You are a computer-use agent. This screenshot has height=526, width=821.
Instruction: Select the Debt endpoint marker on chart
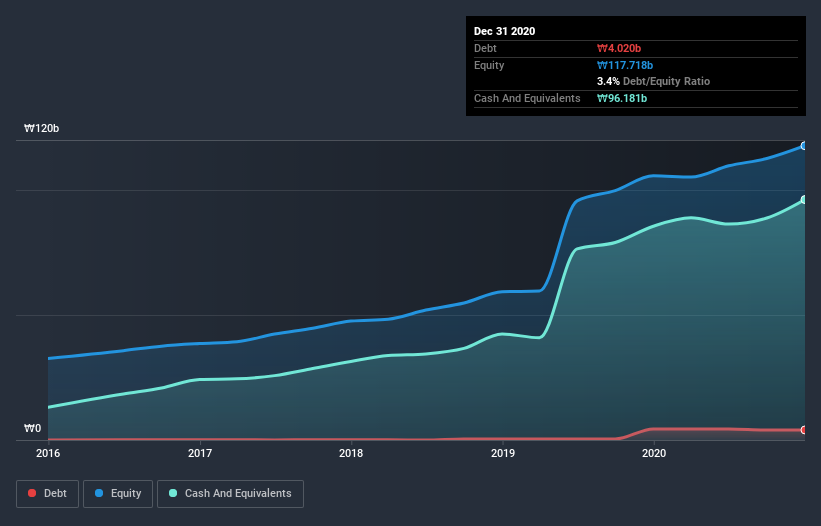[804, 430]
